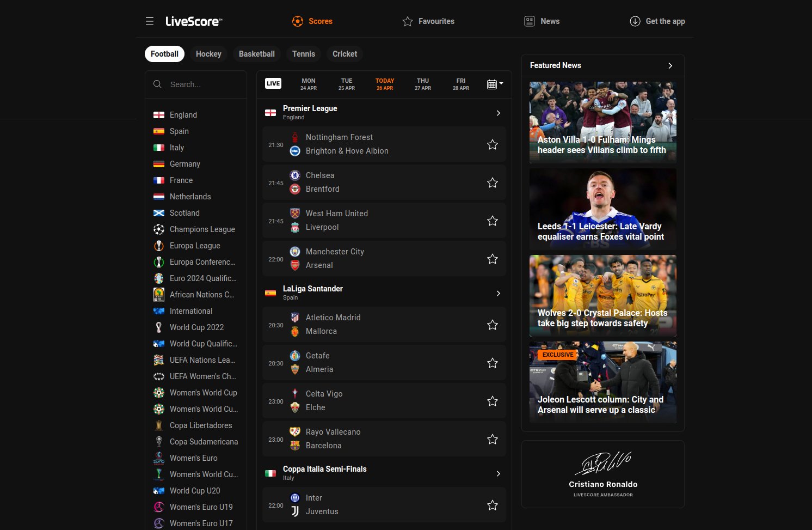Screen dimensions: 812x530
Task: Open the hamburger menu icon
Action: point(149,21)
